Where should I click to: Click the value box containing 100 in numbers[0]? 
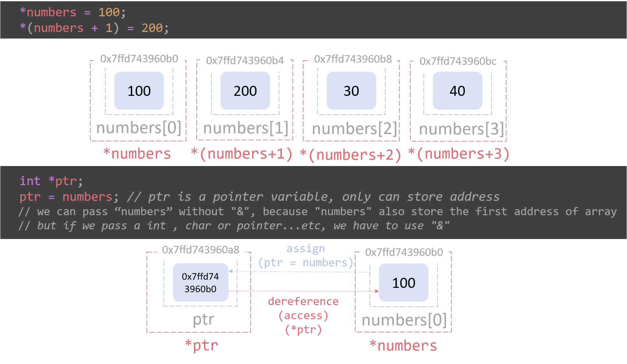pyautogui.click(x=139, y=91)
